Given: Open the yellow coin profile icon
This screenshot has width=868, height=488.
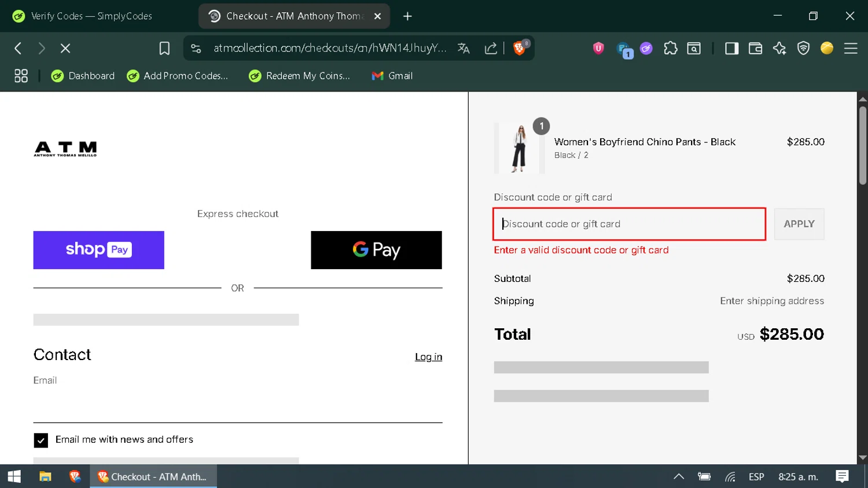Looking at the screenshot, I should (827, 49).
